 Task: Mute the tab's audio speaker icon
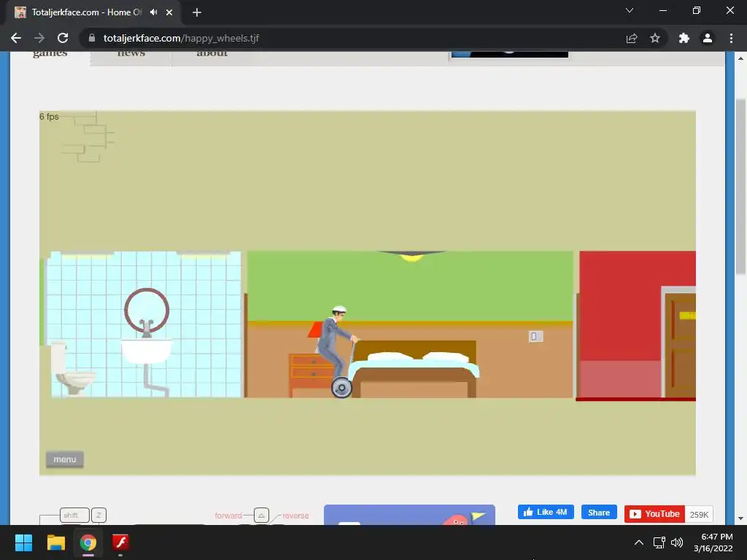[153, 12]
